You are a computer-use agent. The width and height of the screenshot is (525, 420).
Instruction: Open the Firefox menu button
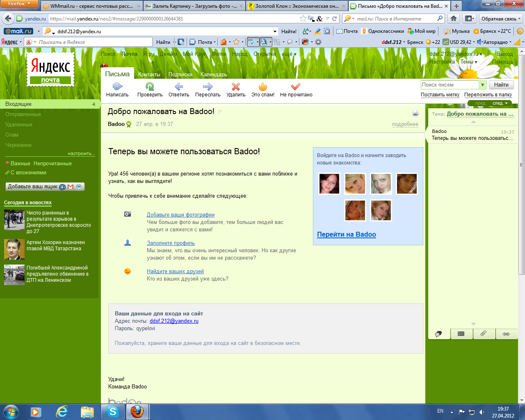(x=19, y=4)
